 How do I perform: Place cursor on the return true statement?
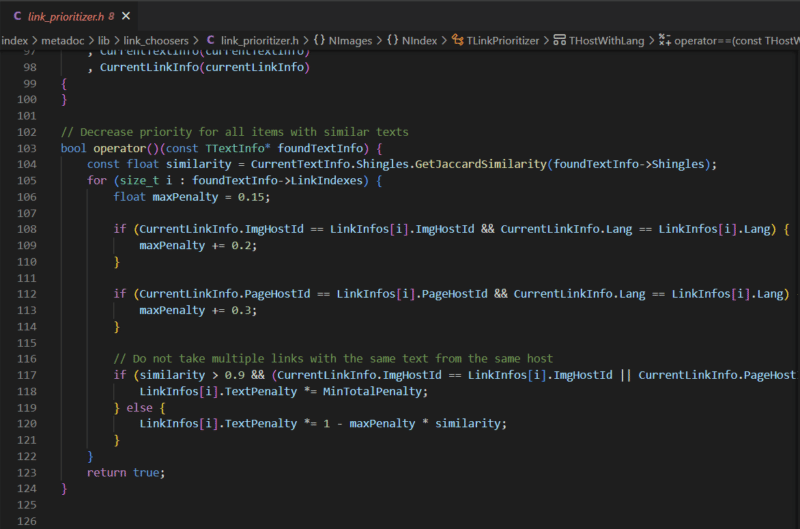pyautogui.click(x=124, y=472)
